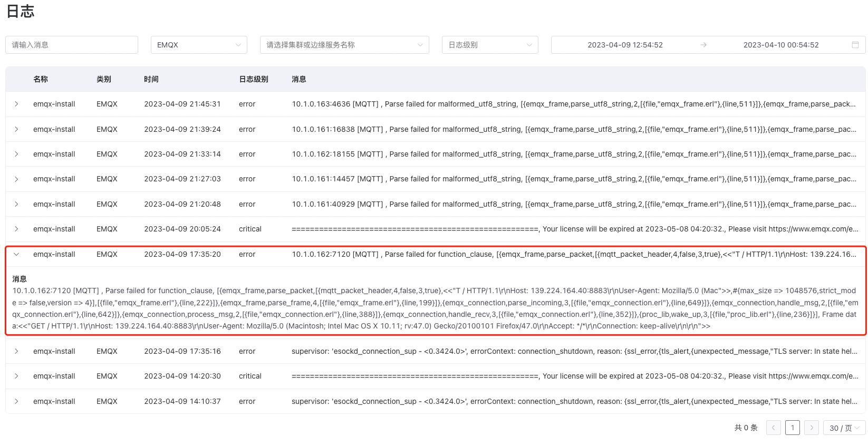
Task: Go to the next page arrow
Action: (x=812, y=428)
